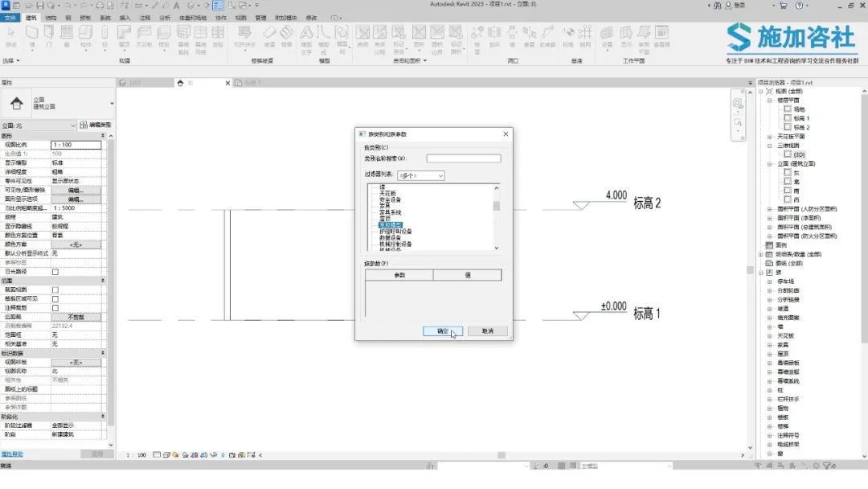
Task: Click Cancel in the family category dialog
Action: tap(487, 331)
